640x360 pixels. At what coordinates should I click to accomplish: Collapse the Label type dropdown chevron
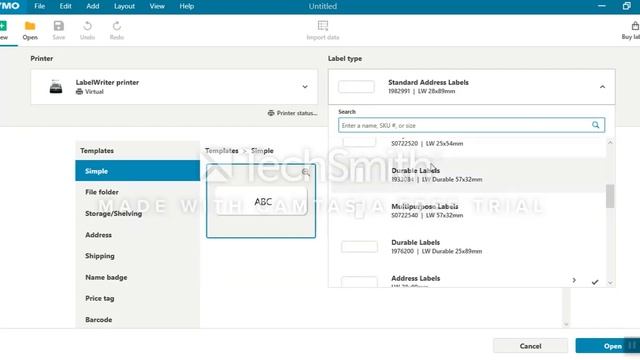pos(602,87)
